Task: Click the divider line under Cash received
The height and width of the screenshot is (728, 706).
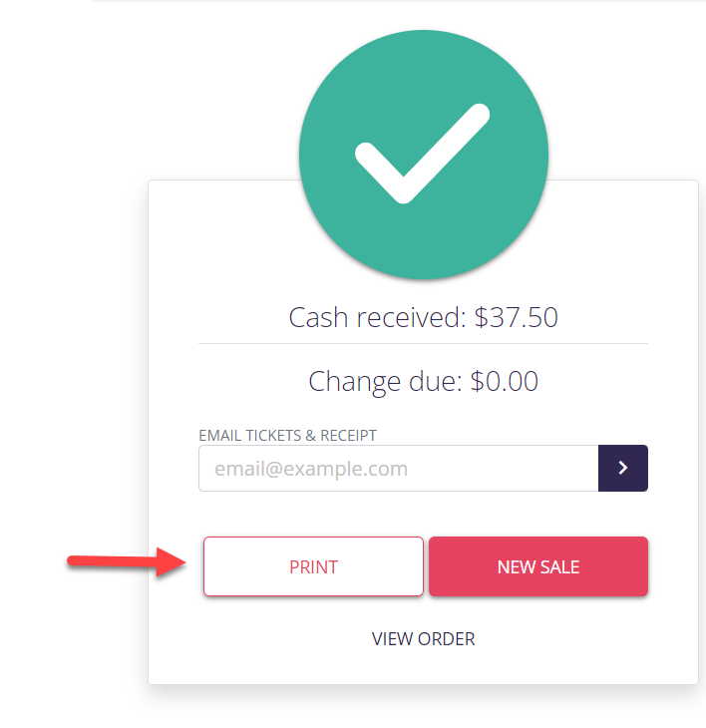Action: pos(424,344)
